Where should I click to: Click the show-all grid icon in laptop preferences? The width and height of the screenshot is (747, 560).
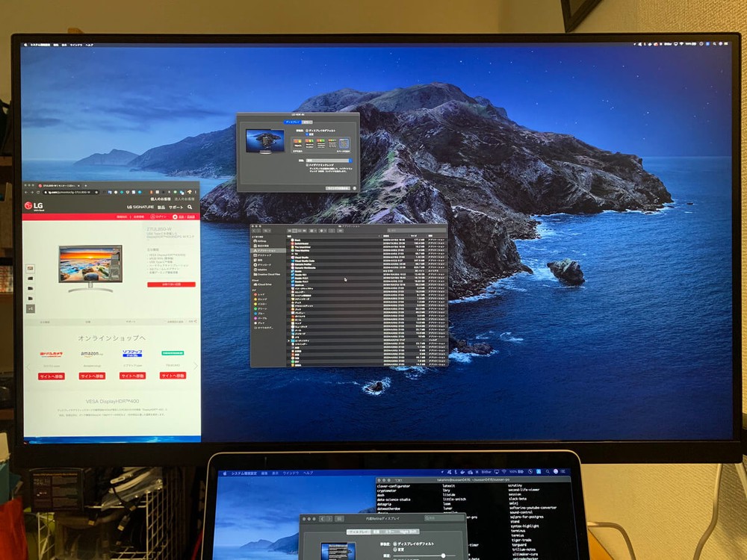coord(339,518)
